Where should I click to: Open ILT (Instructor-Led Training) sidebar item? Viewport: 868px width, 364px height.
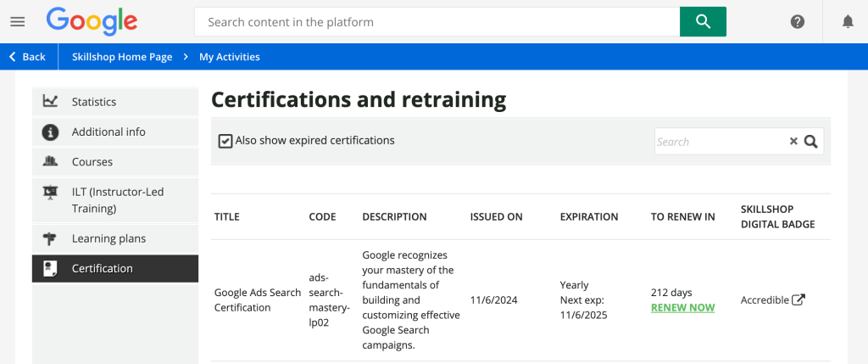115,200
